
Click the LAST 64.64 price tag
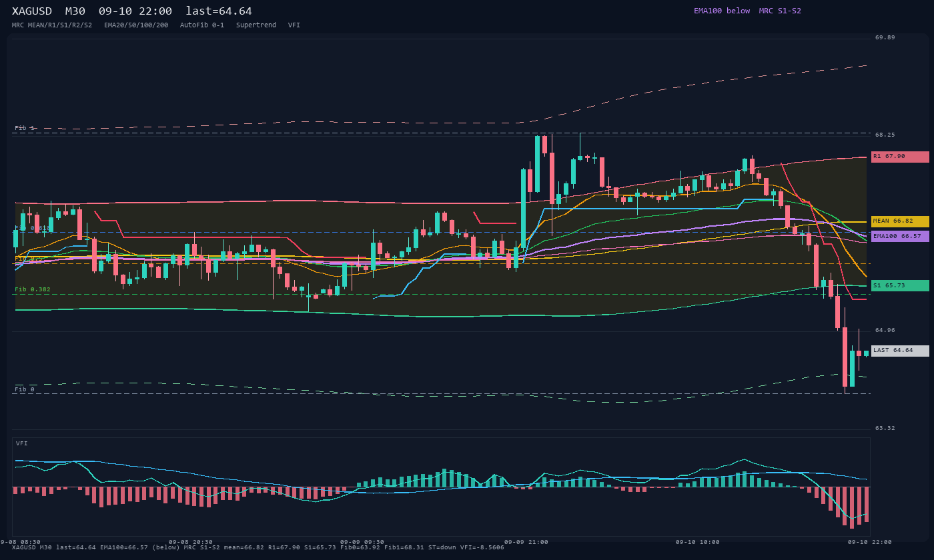coord(900,351)
